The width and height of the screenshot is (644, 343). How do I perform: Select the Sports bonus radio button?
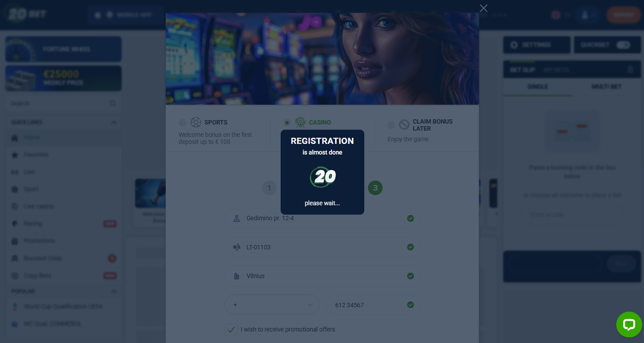pyautogui.click(x=182, y=123)
